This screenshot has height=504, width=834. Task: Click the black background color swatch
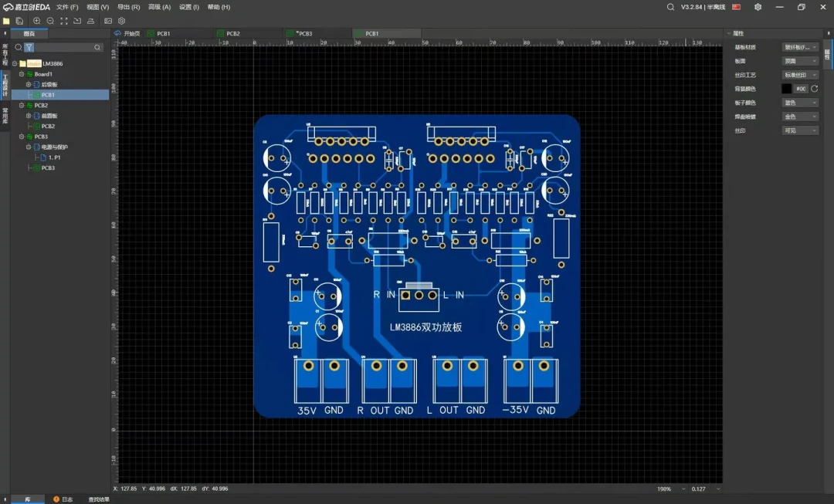pos(787,89)
